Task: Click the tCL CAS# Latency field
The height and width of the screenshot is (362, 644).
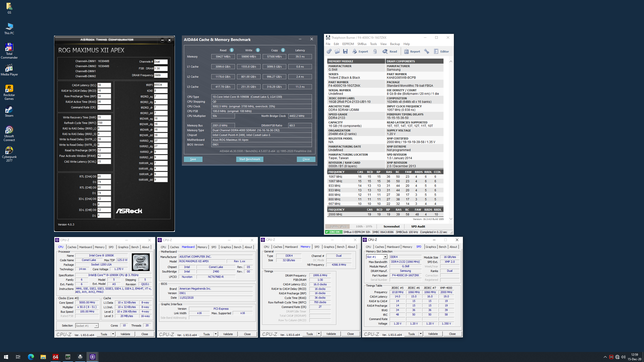Action: click(x=104, y=85)
